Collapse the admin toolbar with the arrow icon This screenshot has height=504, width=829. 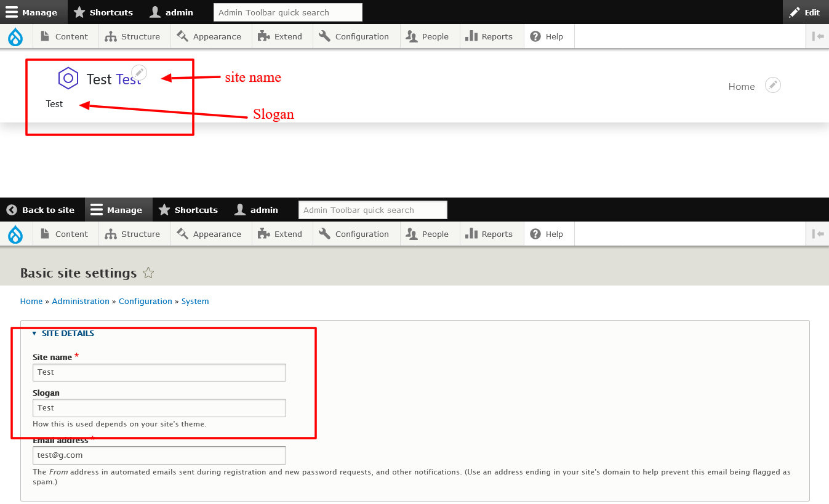818,36
